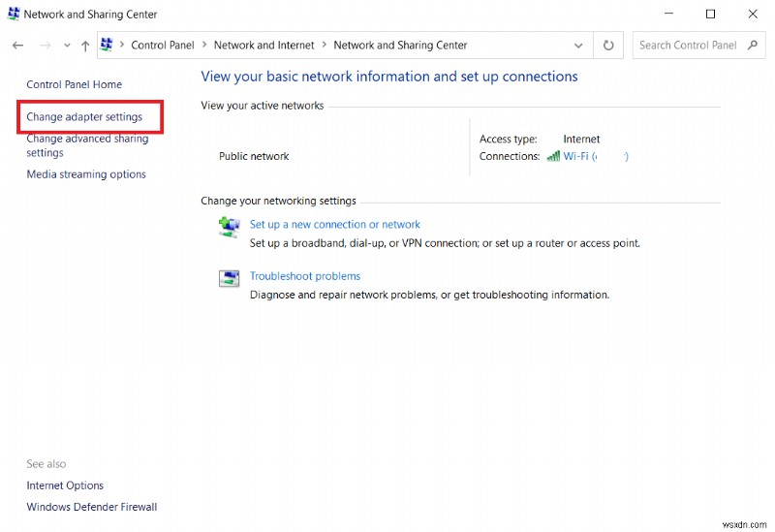
Task: Open Media streaming options
Action: pyautogui.click(x=86, y=174)
